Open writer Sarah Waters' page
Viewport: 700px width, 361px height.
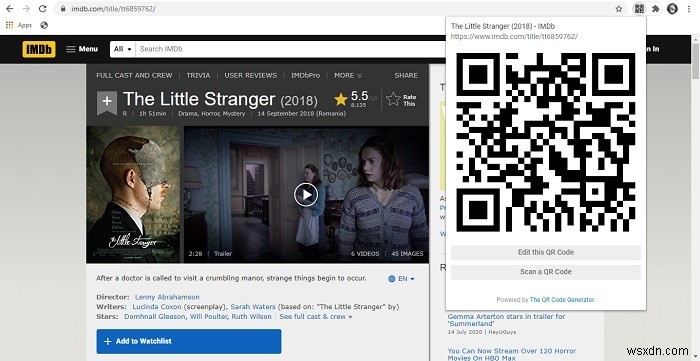pos(253,307)
